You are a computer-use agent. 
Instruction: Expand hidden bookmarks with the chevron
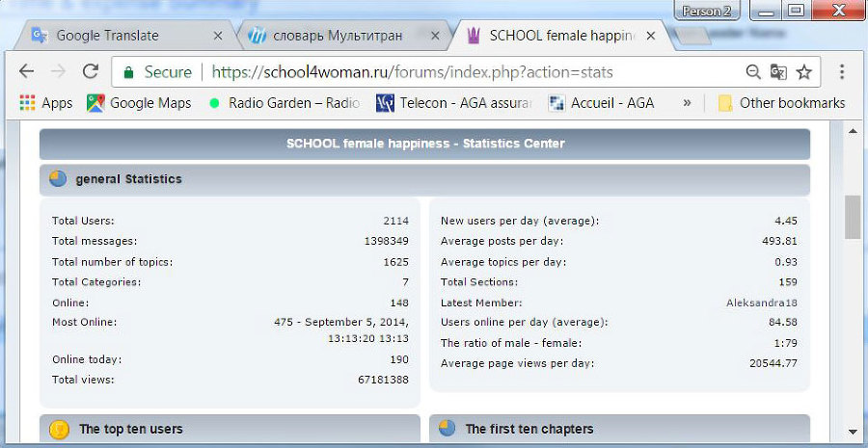687,103
